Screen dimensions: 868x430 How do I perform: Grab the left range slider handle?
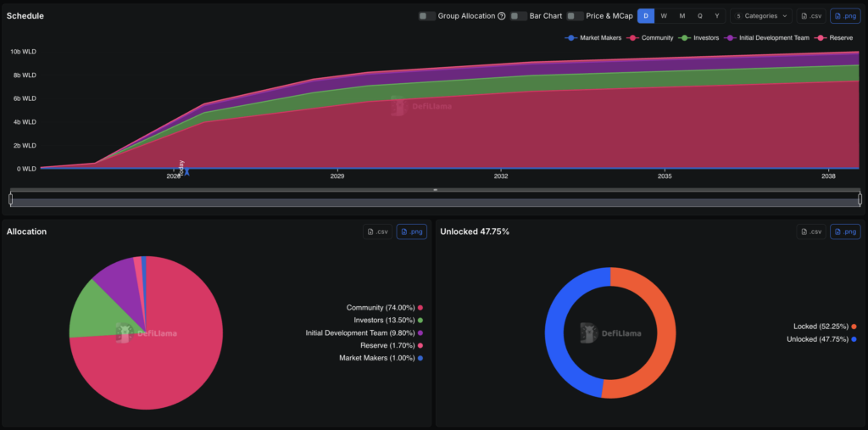click(10, 198)
